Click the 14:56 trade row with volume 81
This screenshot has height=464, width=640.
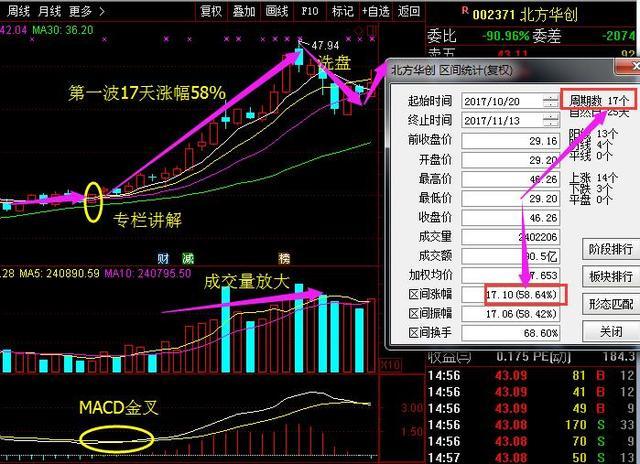click(532, 375)
